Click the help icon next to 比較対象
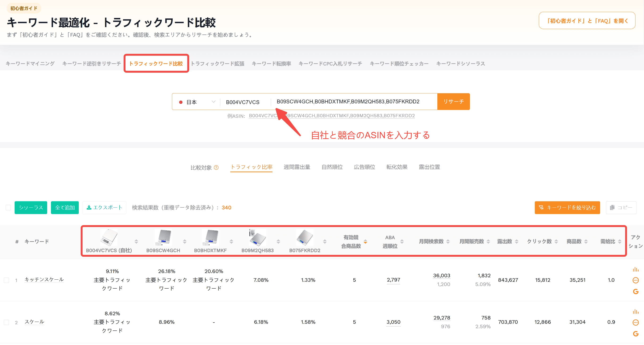The image size is (644, 345). 216,168
